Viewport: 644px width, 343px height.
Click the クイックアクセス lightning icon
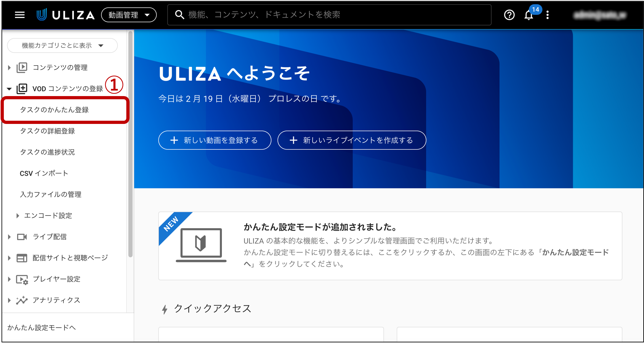165,309
